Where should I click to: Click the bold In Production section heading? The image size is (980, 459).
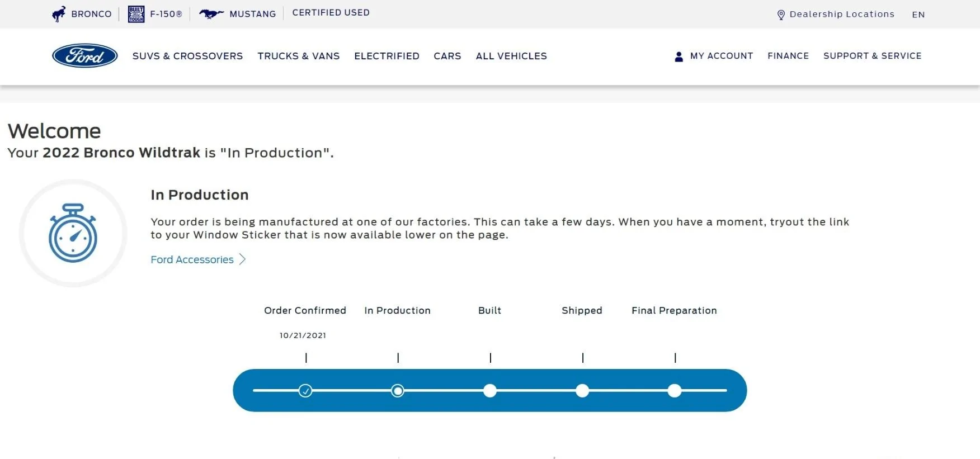point(200,195)
